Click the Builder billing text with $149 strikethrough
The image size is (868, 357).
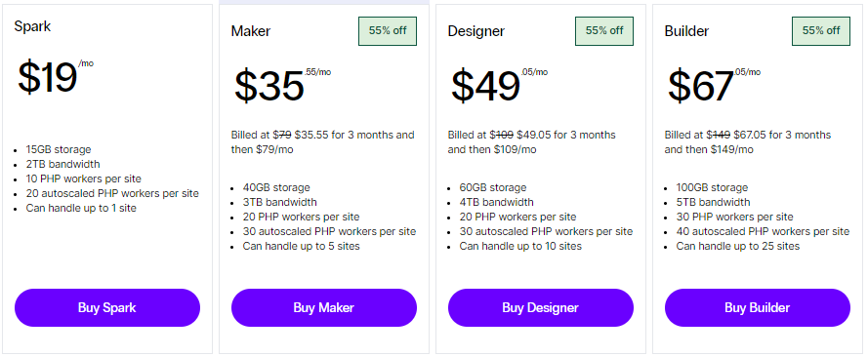748,142
